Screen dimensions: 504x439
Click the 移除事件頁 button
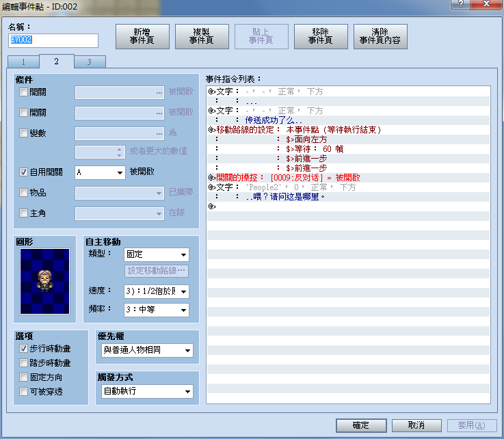click(x=321, y=36)
